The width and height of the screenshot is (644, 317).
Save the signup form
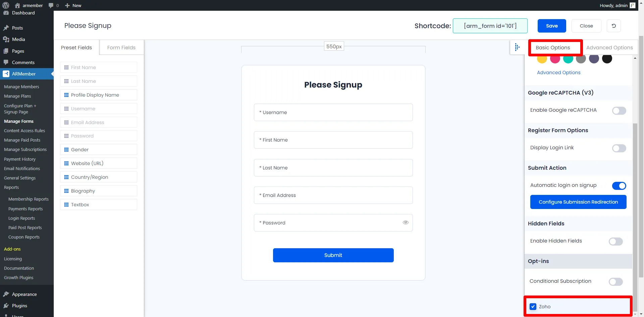point(551,25)
